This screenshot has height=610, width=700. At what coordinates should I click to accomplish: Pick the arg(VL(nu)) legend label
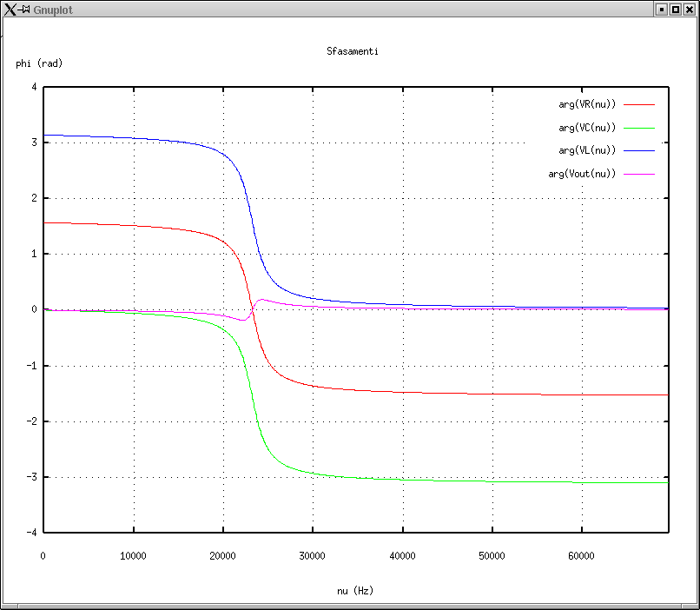click(x=587, y=150)
